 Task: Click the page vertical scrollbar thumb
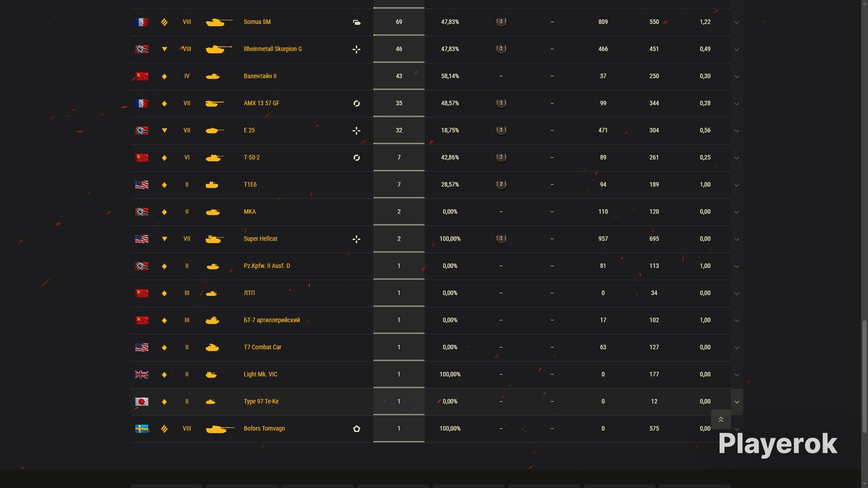pyautogui.click(x=865, y=376)
